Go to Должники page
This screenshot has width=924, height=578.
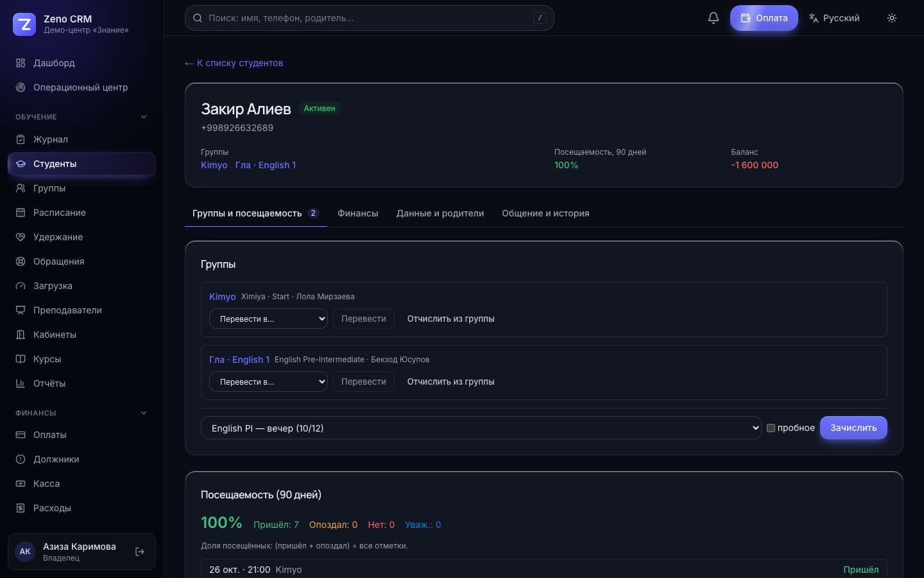coord(81,459)
